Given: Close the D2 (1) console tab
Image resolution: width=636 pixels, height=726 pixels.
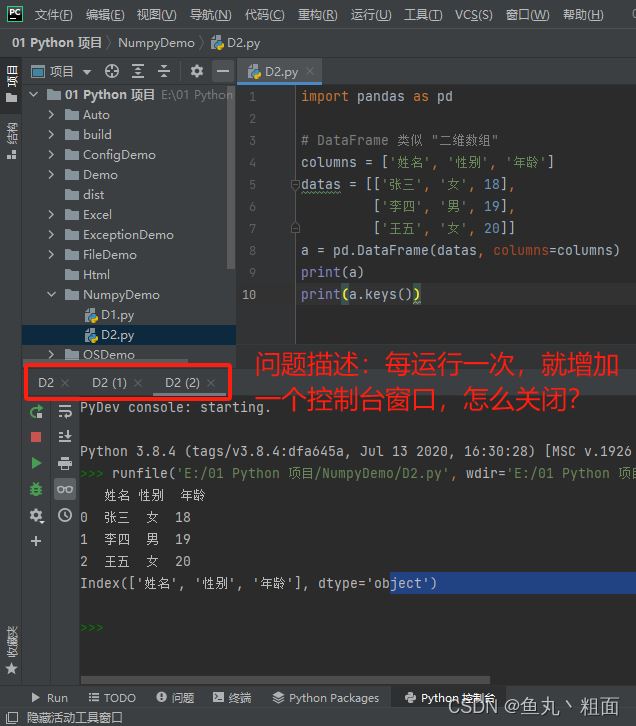Looking at the screenshot, I should [x=138, y=383].
